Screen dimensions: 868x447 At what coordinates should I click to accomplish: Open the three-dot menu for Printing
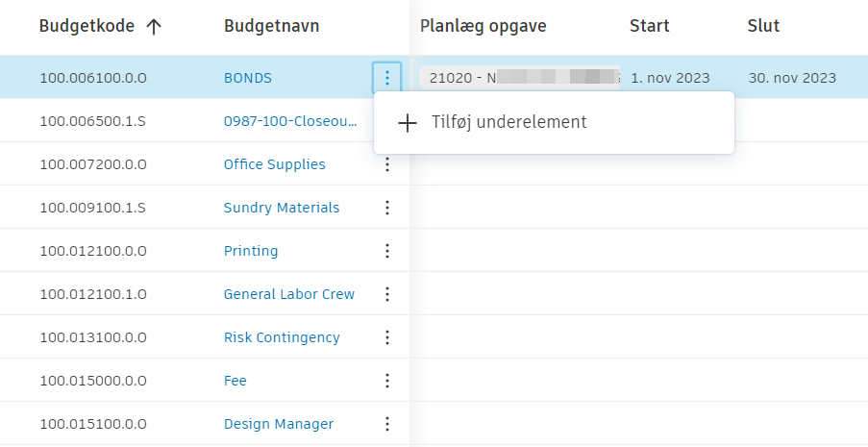click(x=387, y=251)
